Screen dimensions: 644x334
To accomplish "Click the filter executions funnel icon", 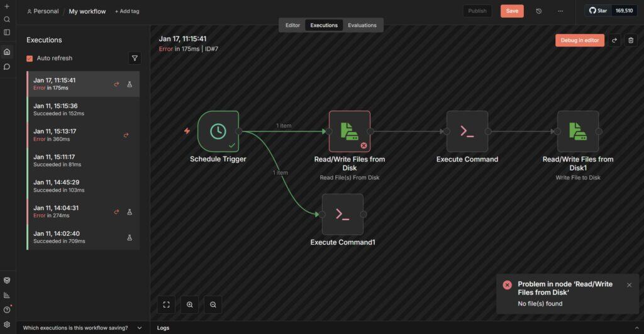I will [x=135, y=58].
